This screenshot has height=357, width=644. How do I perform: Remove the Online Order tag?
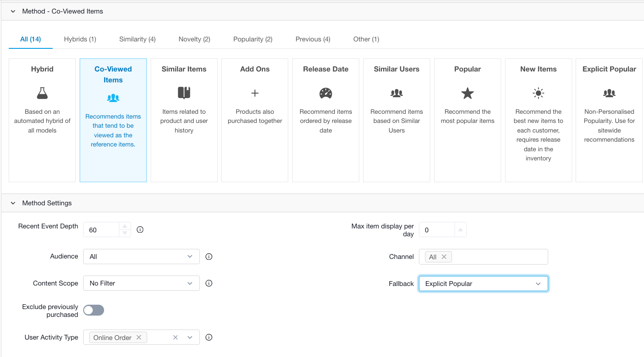(139, 337)
